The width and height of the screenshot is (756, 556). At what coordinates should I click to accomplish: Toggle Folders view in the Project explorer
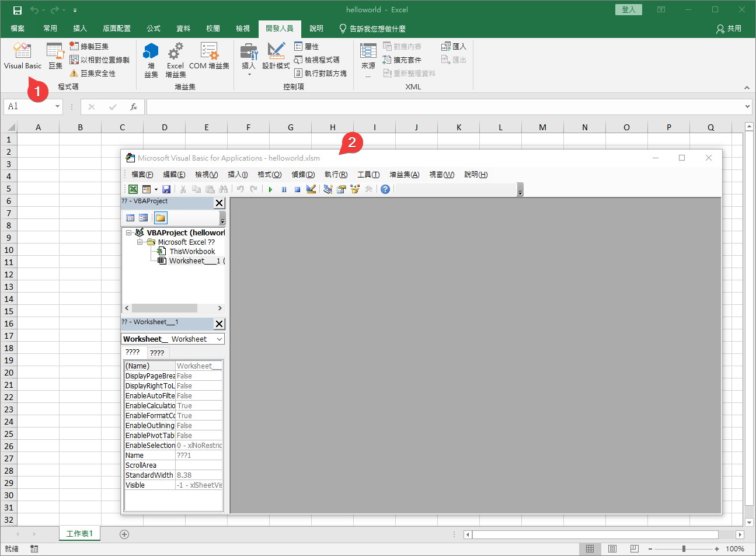tap(160, 218)
